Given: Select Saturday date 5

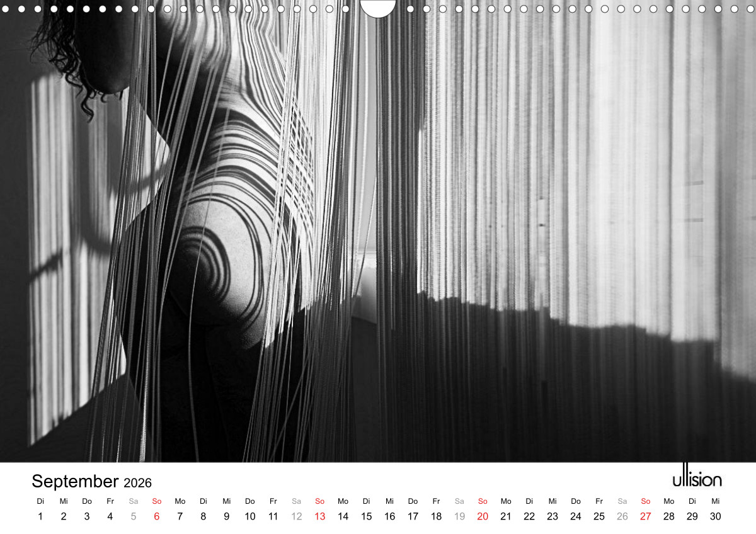Looking at the screenshot, I should 134,516.
